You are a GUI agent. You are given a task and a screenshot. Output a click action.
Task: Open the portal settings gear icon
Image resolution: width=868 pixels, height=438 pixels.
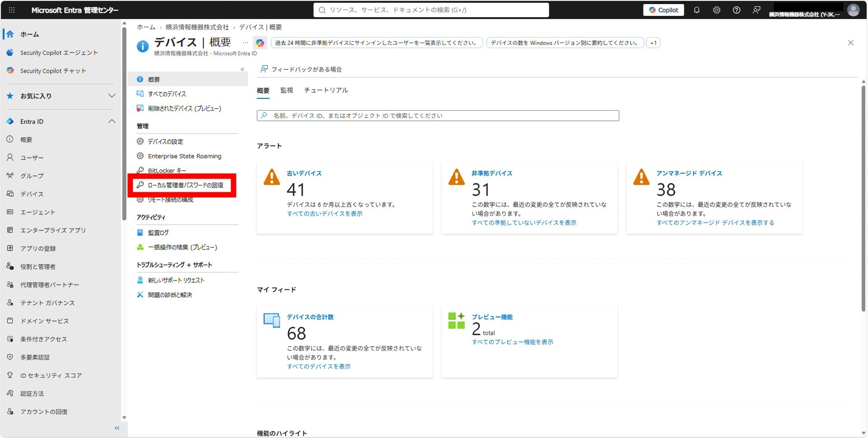click(x=716, y=10)
